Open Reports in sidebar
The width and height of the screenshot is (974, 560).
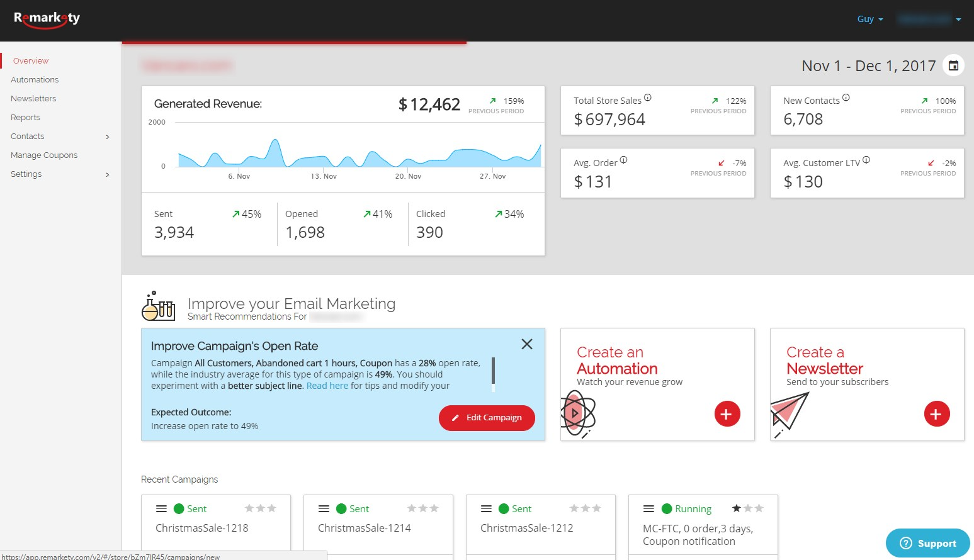pyautogui.click(x=25, y=118)
